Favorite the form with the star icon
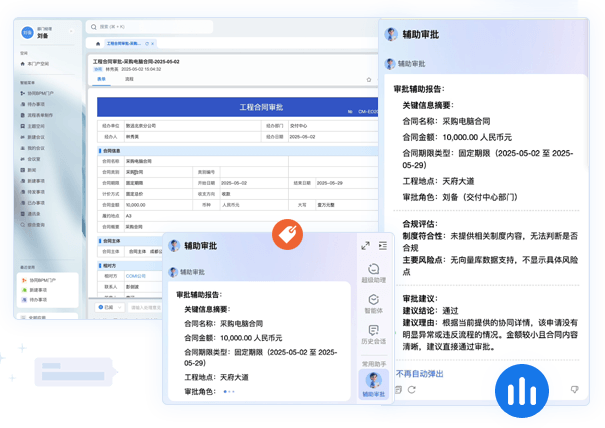This screenshot has height=428, width=605. click(x=368, y=80)
